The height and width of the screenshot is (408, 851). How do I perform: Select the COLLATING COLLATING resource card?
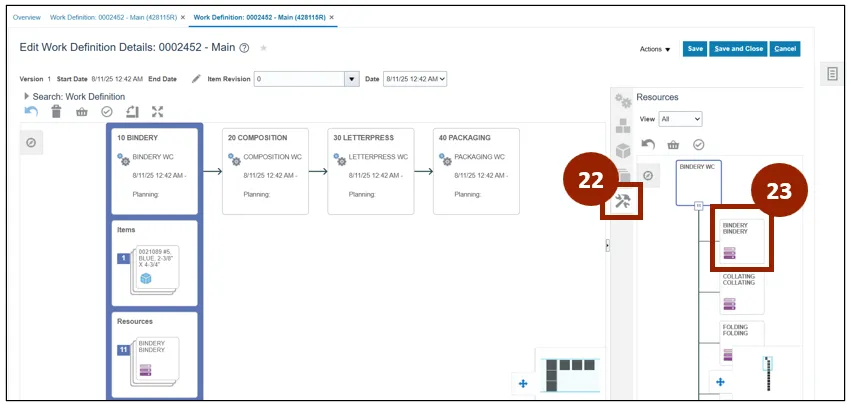click(x=742, y=292)
